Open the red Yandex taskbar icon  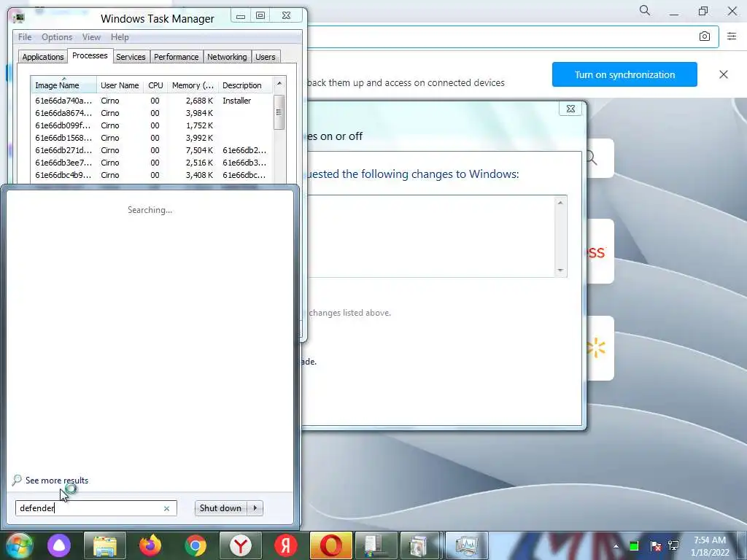pyautogui.click(x=286, y=545)
